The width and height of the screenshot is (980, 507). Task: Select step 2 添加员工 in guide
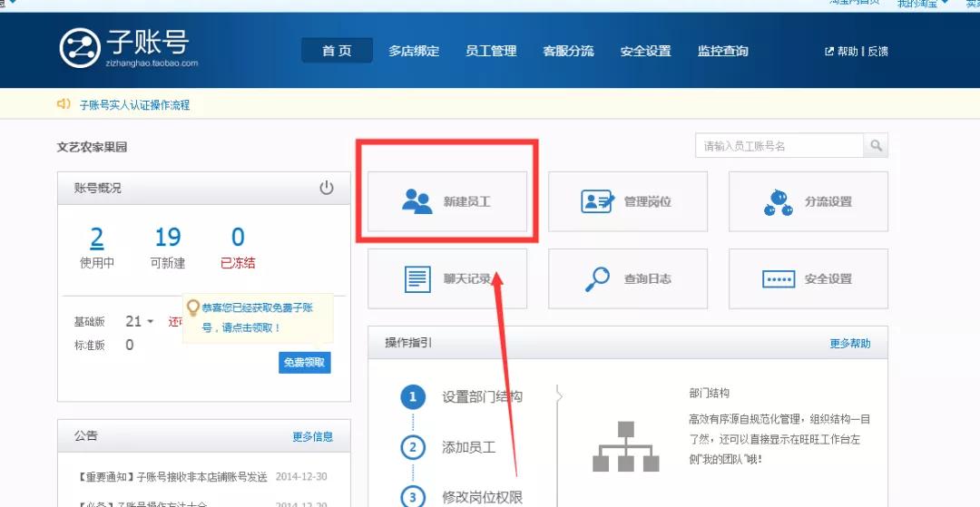(x=468, y=447)
